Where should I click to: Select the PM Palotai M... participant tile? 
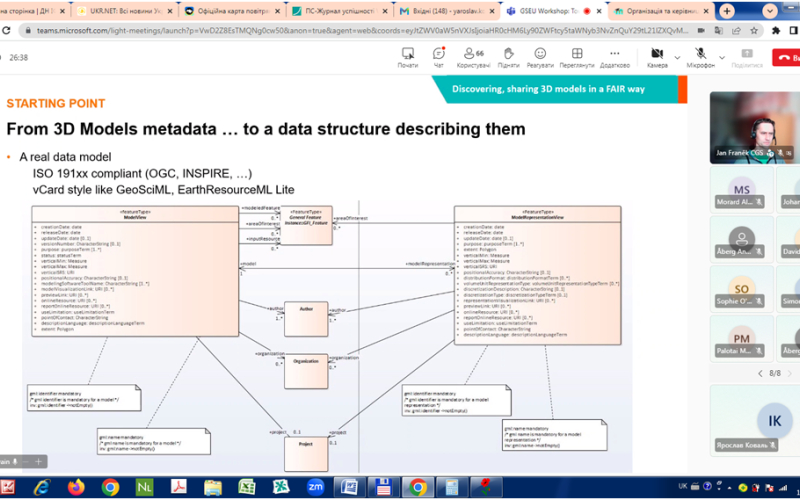click(741, 338)
